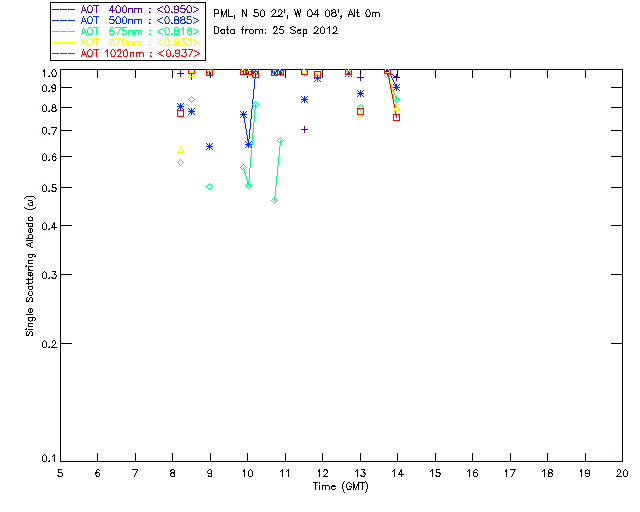Viewport: 640px width, 512px height.
Task: Click x-axis tick label '13'
Action: coord(360,473)
